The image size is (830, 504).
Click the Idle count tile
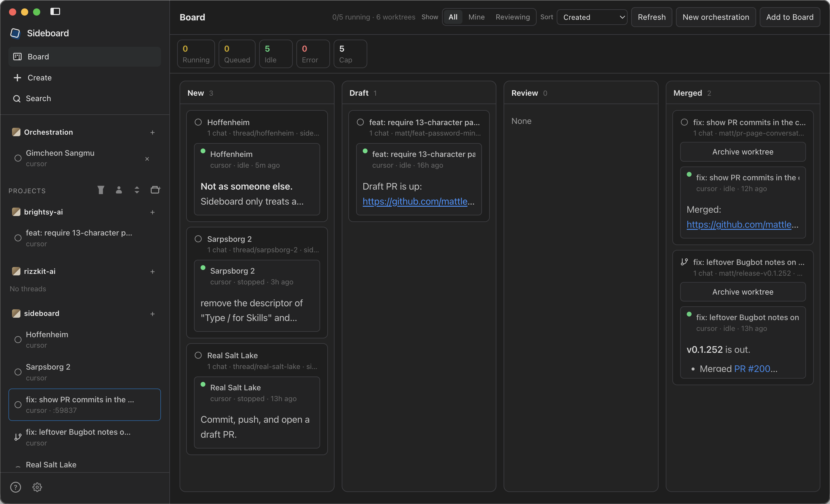pos(276,54)
